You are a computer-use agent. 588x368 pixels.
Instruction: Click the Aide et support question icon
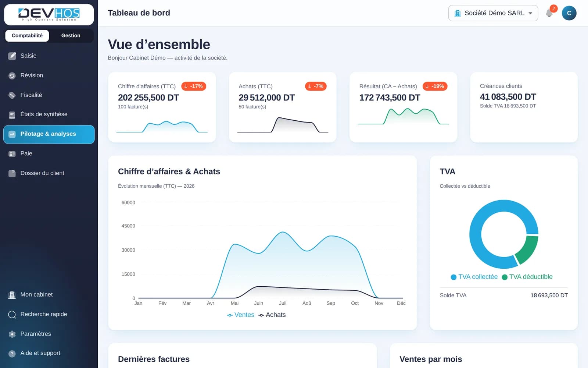(x=12, y=354)
